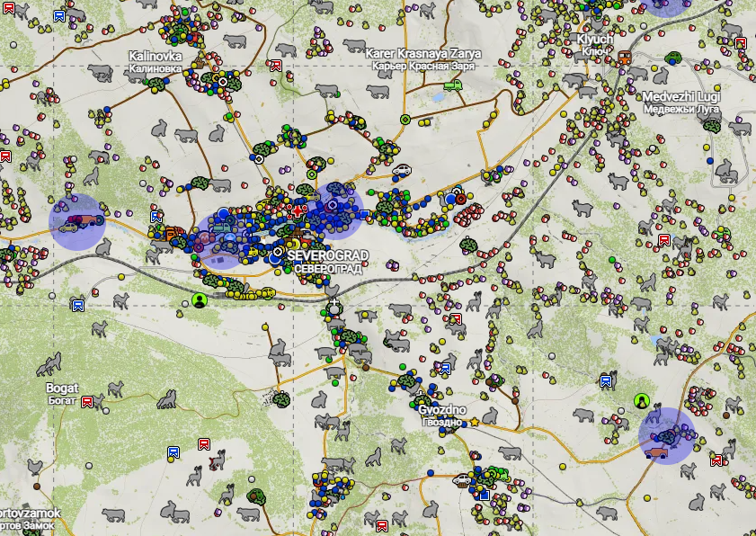Viewport: 756px width, 536px height.
Task: Select the green car marker above Medvezhi Lugi
Action: click(x=673, y=58)
